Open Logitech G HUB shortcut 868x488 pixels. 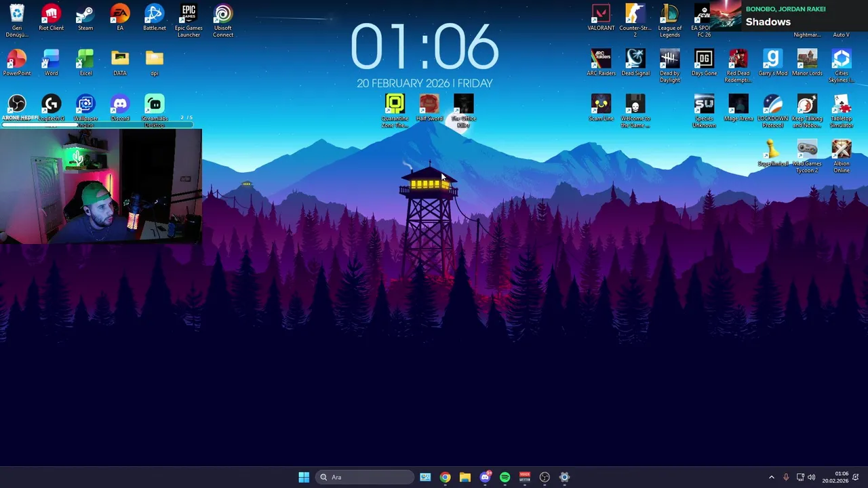tap(51, 107)
